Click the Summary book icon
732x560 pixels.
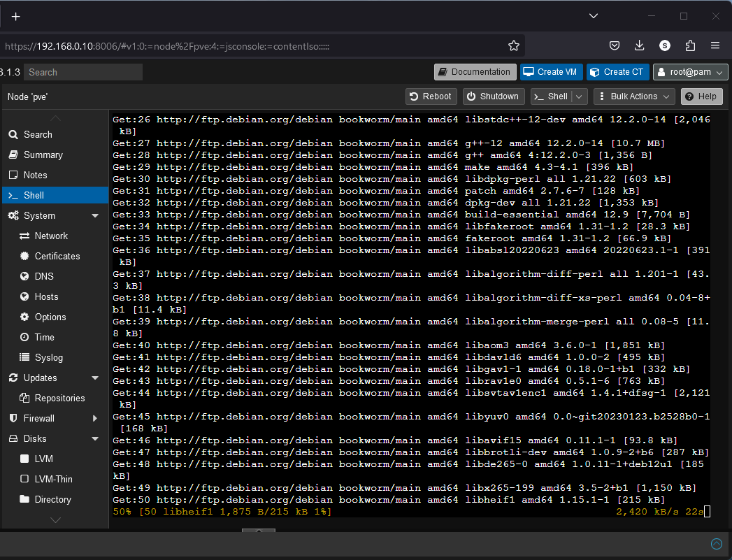click(13, 155)
